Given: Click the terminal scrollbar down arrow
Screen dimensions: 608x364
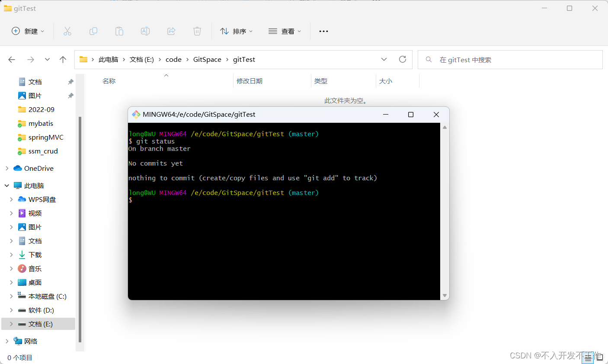Looking at the screenshot, I should coord(445,296).
